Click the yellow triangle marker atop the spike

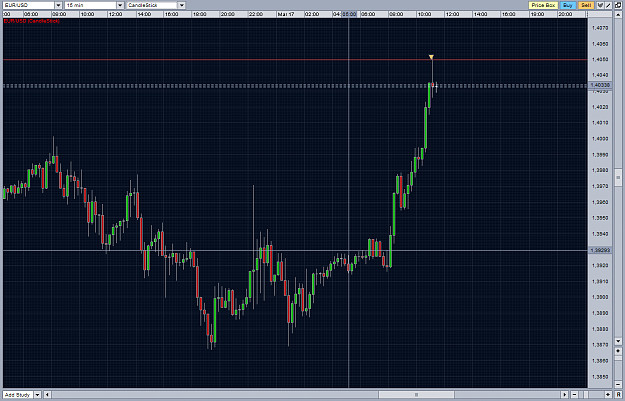431,57
